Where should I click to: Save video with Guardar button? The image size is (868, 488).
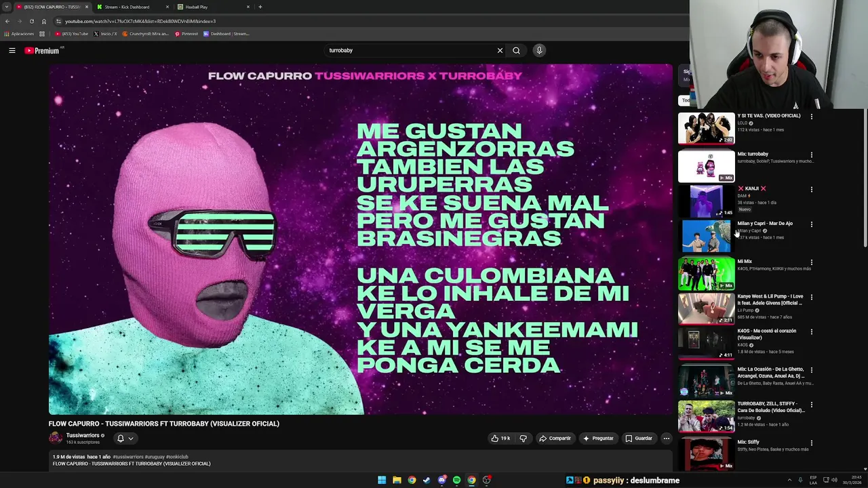coord(639,439)
